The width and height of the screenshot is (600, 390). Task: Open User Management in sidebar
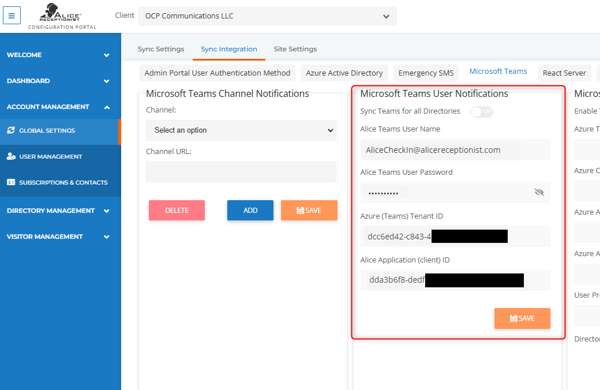click(60, 157)
